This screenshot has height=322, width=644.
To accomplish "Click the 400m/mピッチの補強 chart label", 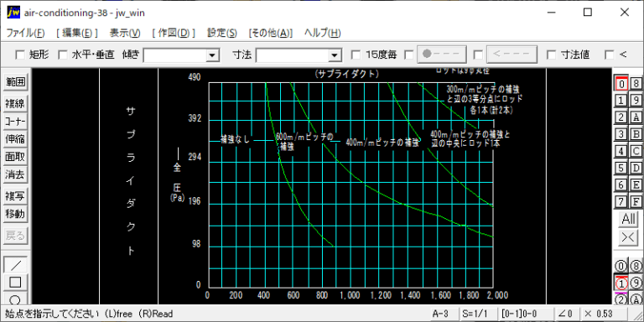I will tap(382, 143).
